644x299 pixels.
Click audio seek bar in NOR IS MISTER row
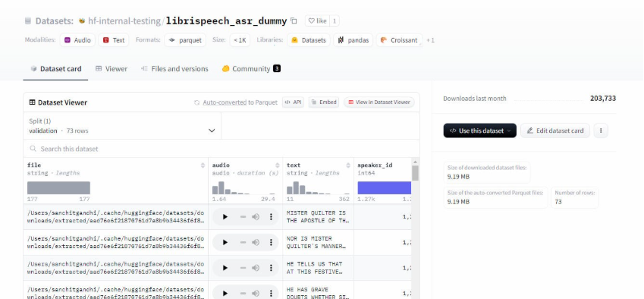coord(243,242)
